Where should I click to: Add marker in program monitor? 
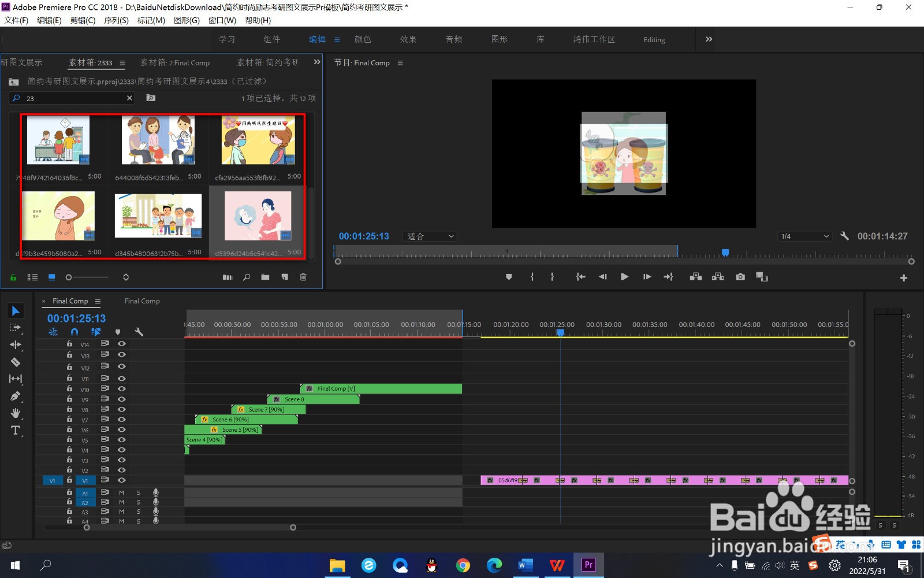pyautogui.click(x=509, y=277)
